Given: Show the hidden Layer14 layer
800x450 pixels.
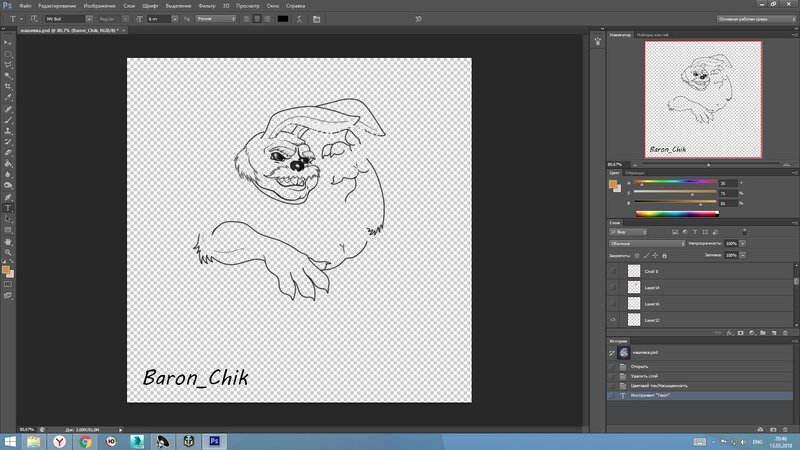Looking at the screenshot, I should click(613, 287).
